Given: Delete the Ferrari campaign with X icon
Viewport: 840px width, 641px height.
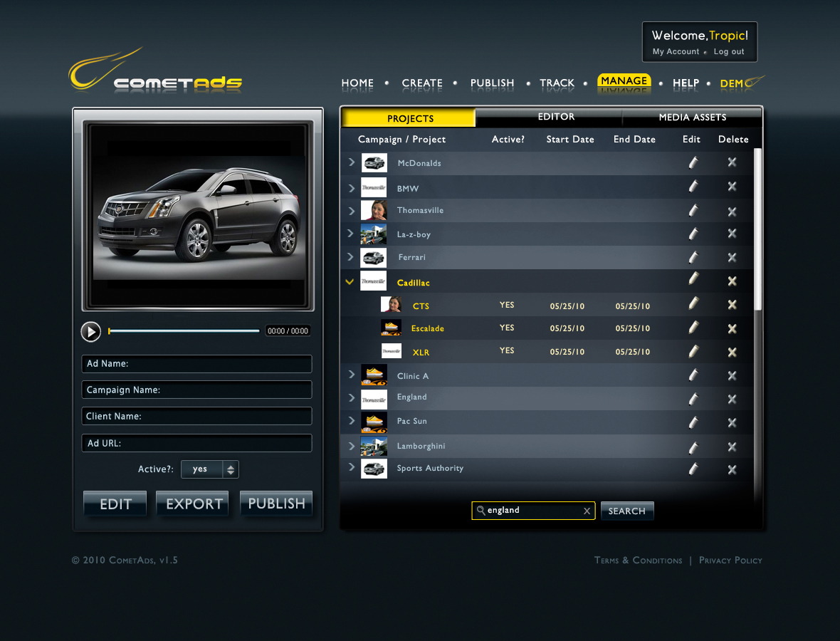Looking at the screenshot, I should click(732, 258).
